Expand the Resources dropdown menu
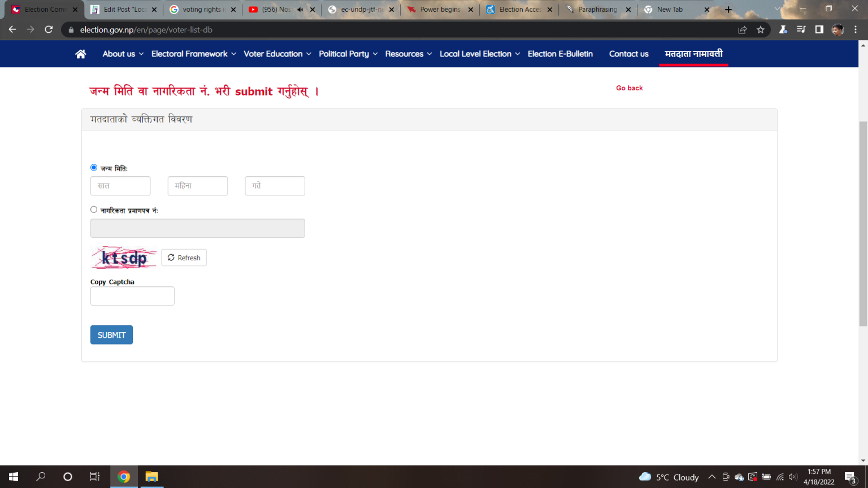868x488 pixels. 405,54
